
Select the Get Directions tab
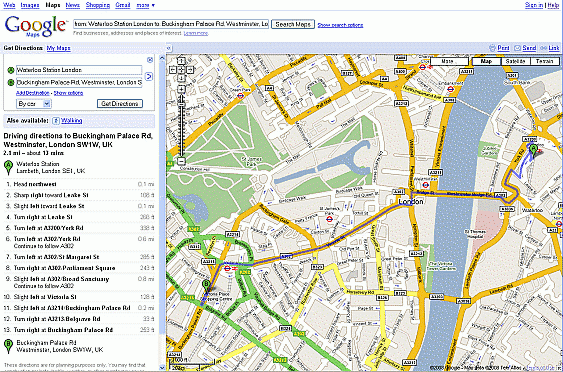pyautogui.click(x=23, y=48)
